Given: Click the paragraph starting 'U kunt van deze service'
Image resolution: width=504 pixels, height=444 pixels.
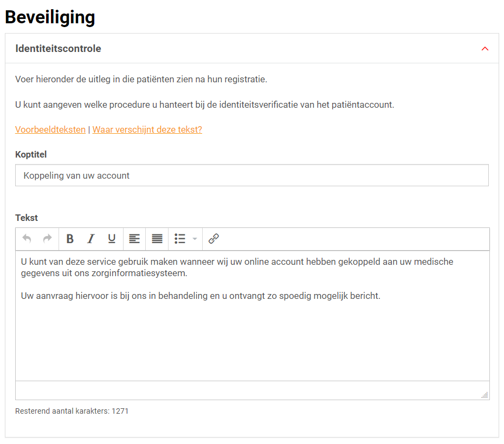Looking at the screenshot, I should 237,267.
